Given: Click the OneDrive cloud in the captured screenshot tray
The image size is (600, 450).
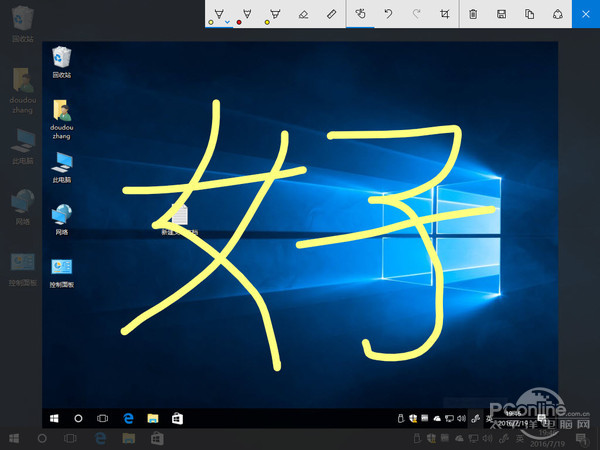Looking at the screenshot, I should tap(437, 419).
